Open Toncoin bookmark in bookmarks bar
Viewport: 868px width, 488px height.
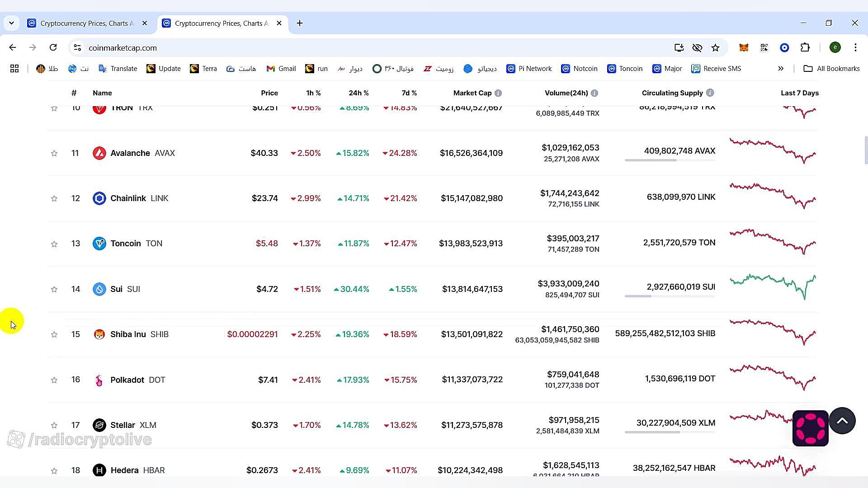625,69
